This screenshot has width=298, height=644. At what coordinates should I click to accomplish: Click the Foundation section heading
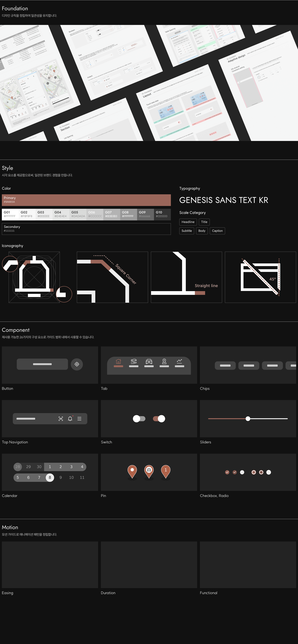15,9
